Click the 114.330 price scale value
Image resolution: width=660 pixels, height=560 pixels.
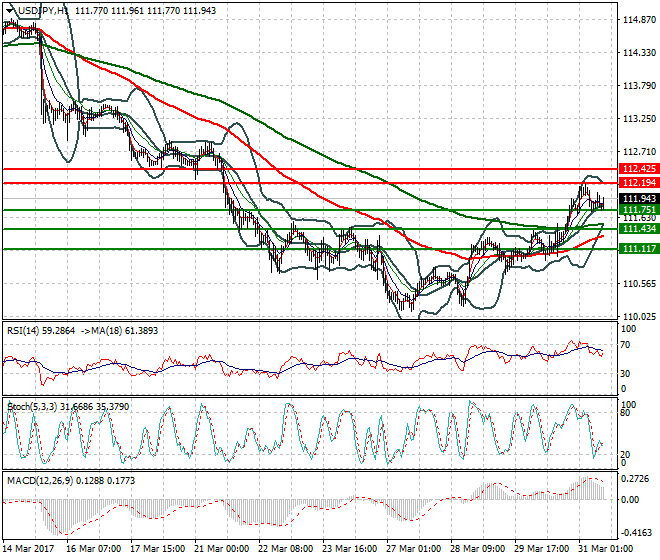tap(639, 53)
